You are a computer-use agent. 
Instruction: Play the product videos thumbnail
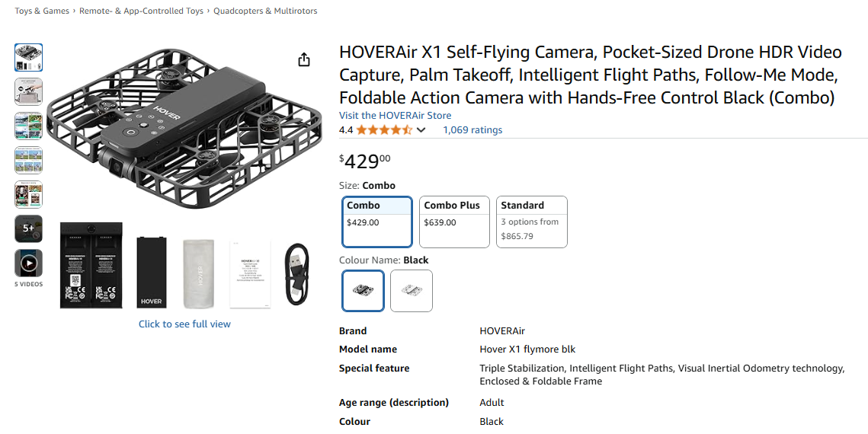[28, 263]
